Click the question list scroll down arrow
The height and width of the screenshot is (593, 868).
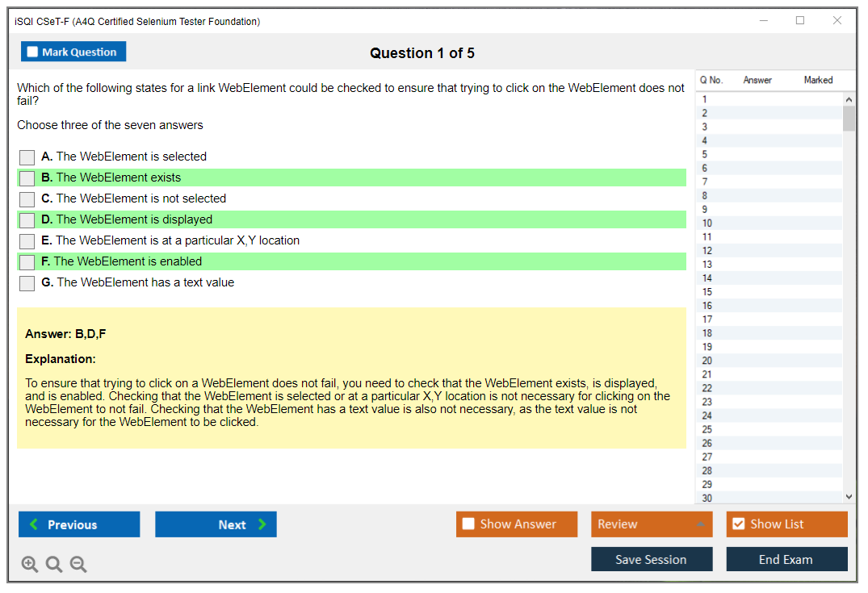click(x=848, y=498)
